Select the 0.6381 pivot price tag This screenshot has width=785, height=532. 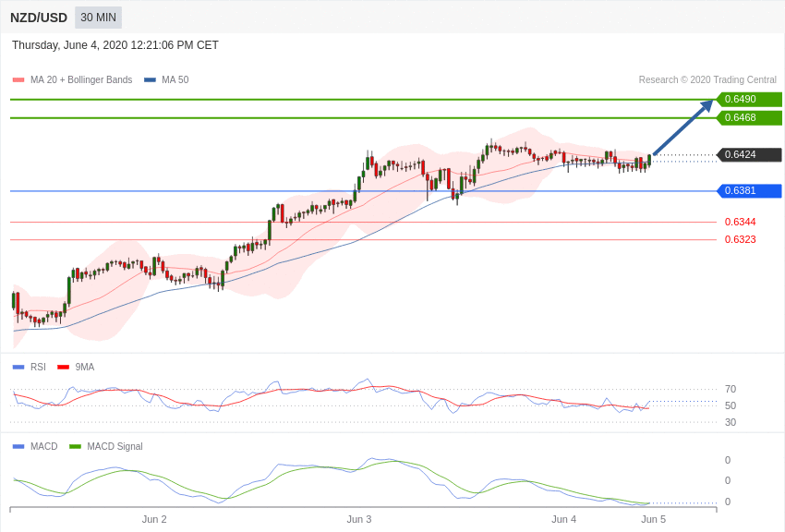pos(749,190)
